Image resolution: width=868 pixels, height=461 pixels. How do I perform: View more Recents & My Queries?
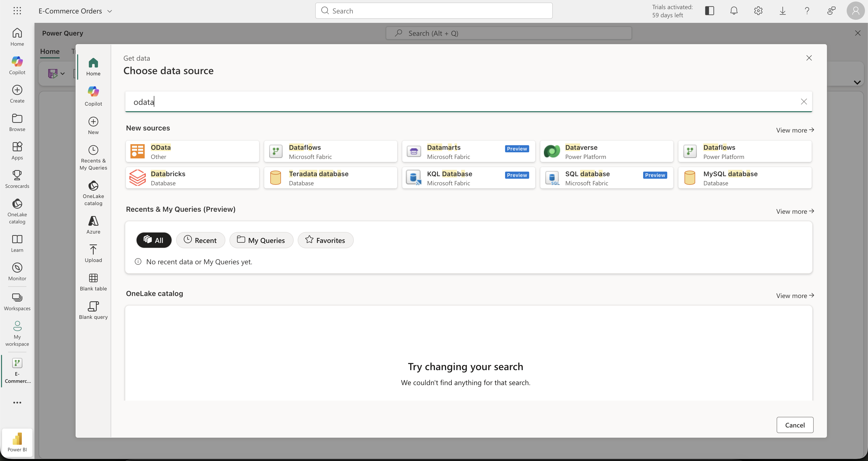[x=795, y=211]
